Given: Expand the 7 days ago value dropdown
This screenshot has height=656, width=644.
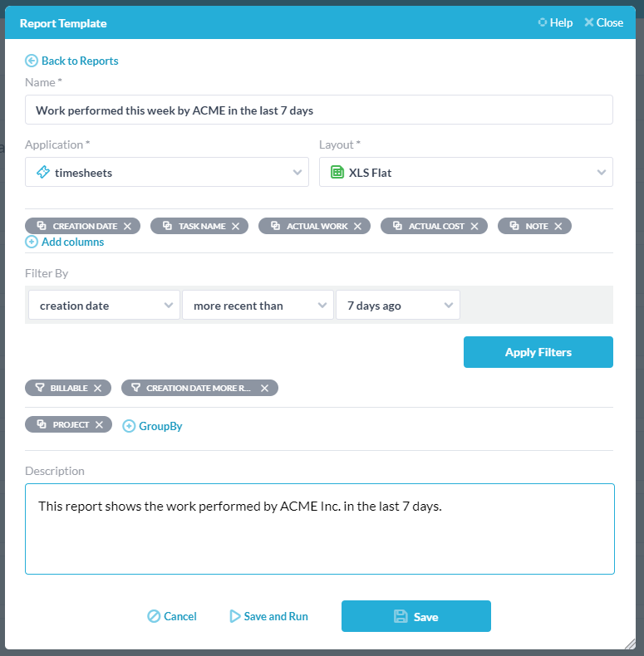Looking at the screenshot, I should (x=398, y=306).
